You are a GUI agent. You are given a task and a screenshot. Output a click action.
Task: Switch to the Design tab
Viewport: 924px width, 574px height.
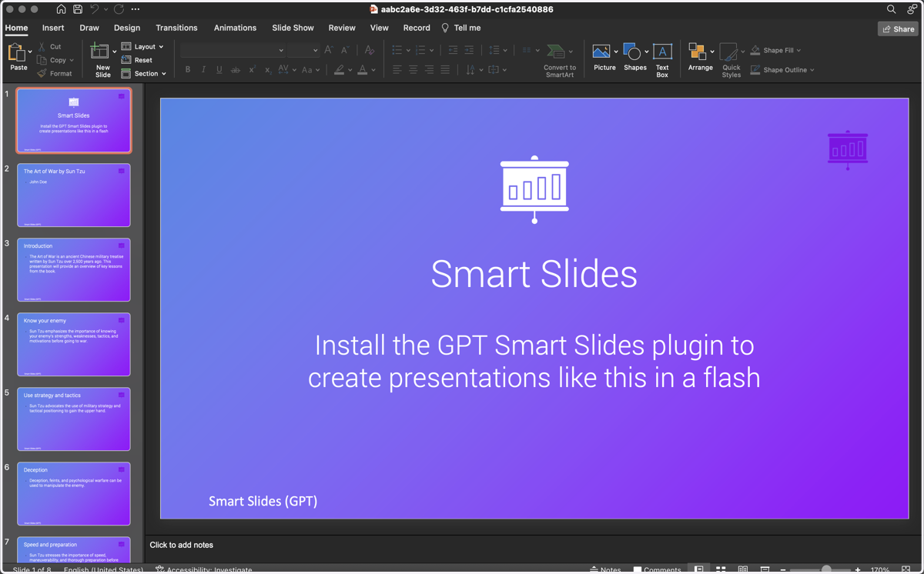coord(127,28)
